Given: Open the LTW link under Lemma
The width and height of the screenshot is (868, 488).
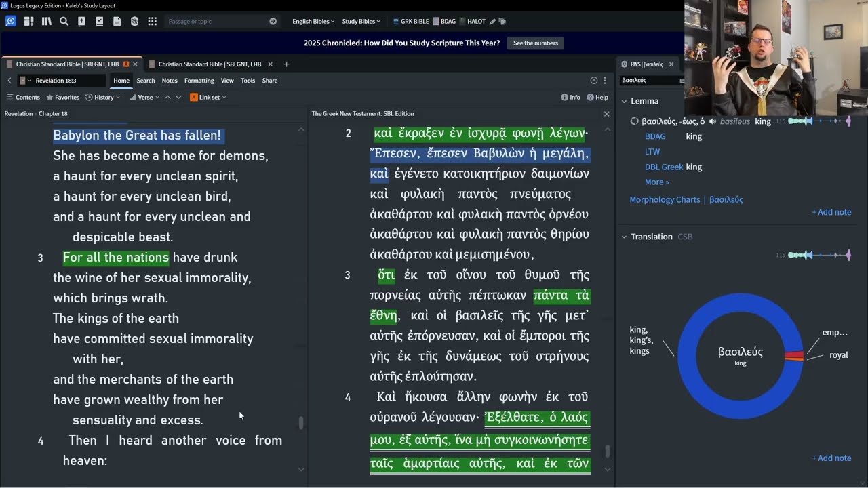Looking at the screenshot, I should [652, 152].
